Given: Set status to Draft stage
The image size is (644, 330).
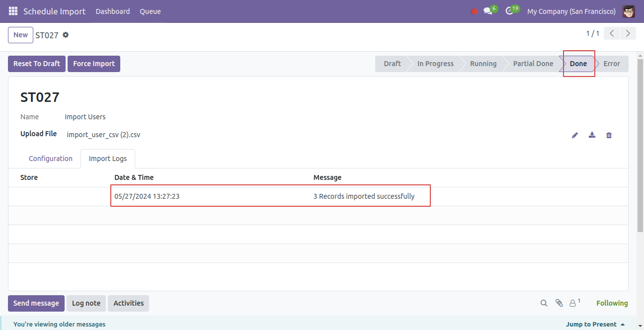Looking at the screenshot, I should click(392, 64).
